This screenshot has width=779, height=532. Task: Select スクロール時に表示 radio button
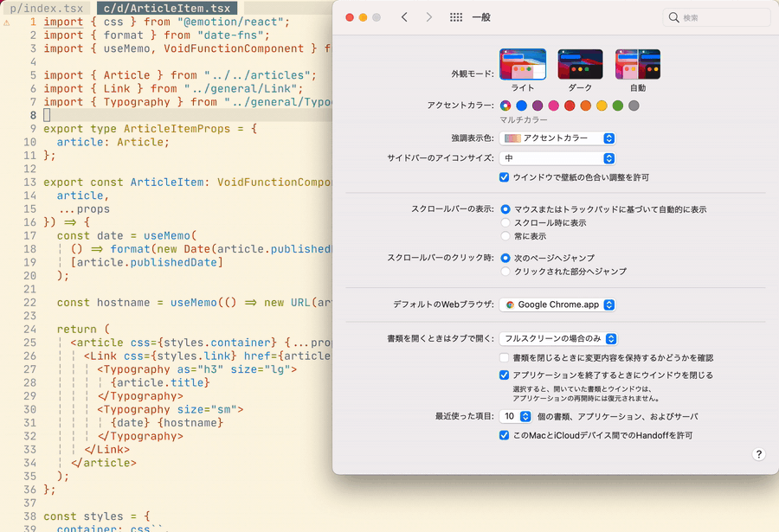pos(505,222)
